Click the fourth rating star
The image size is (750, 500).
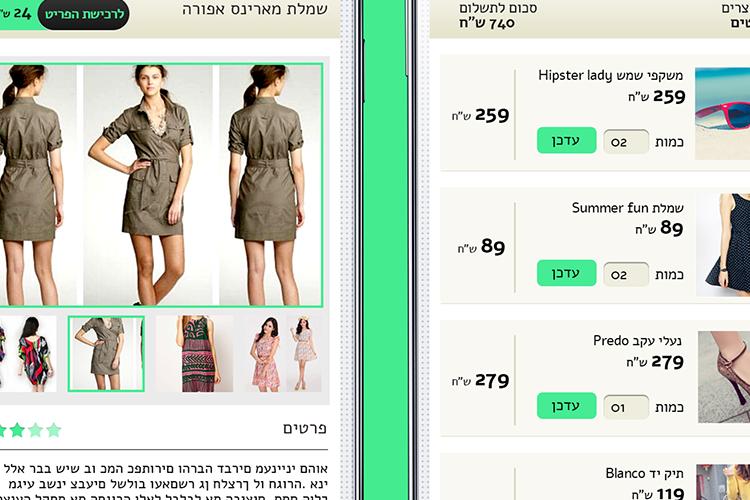[x=54, y=430]
